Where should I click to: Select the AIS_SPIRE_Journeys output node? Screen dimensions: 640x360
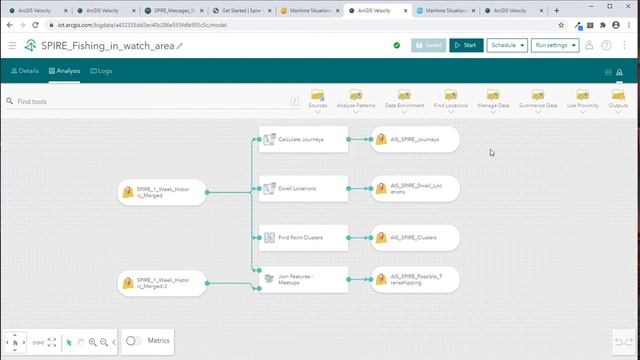(415, 139)
